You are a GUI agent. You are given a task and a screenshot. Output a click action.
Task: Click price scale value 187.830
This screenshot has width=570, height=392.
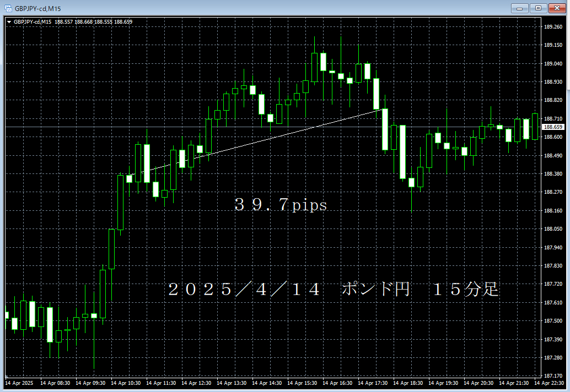(x=553, y=266)
